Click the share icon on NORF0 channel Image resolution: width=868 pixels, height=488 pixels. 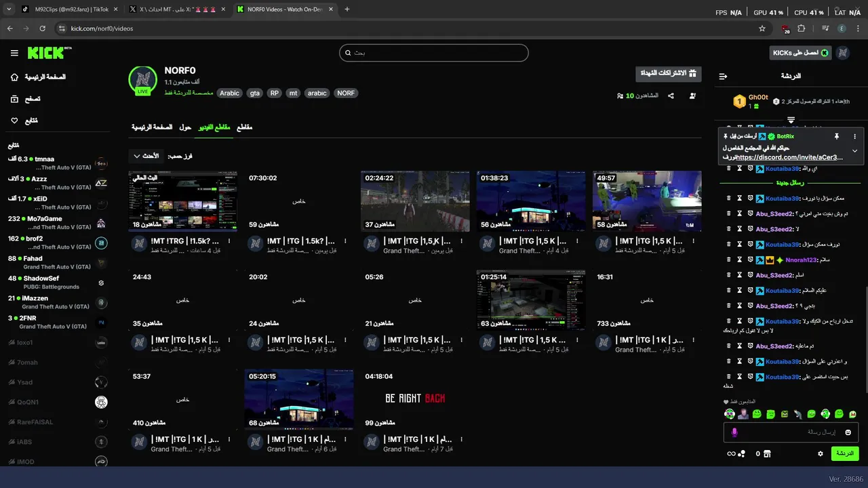[x=671, y=96]
